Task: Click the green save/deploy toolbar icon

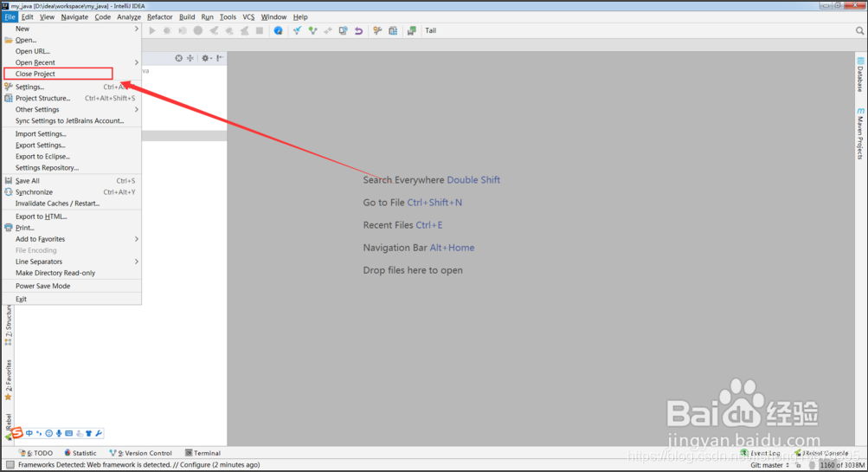Action: 411,30
